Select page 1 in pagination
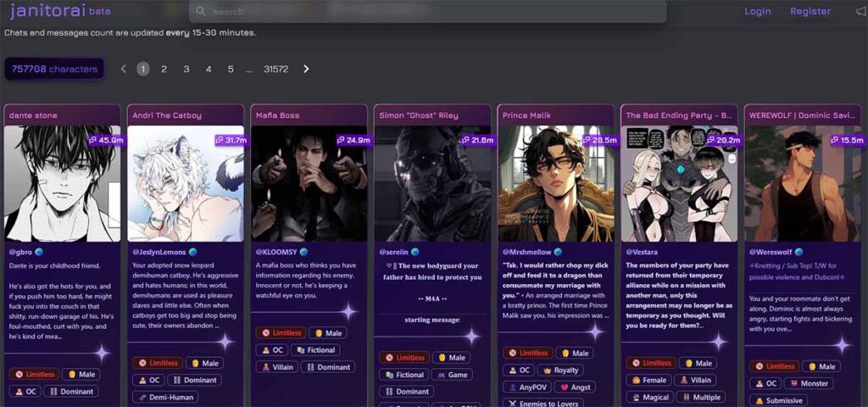868x407 pixels. coord(142,70)
